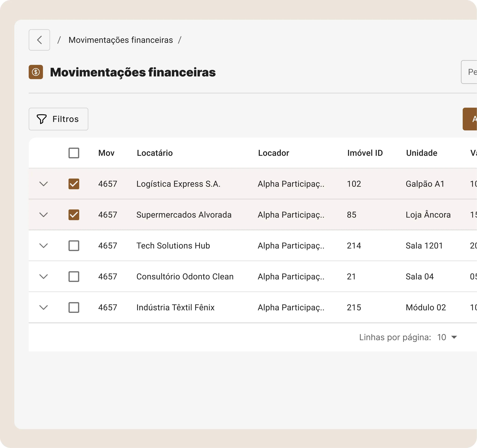This screenshot has width=477, height=448.
Task: Sort by the Locatário column header
Action: coord(154,153)
